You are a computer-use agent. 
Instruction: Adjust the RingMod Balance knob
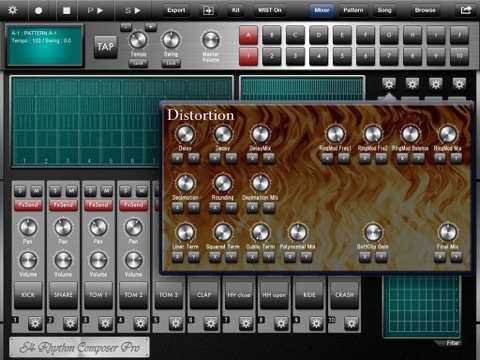(x=410, y=134)
